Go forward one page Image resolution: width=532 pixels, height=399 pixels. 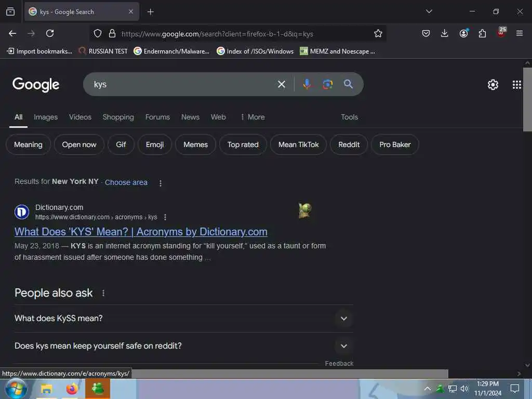31,33
